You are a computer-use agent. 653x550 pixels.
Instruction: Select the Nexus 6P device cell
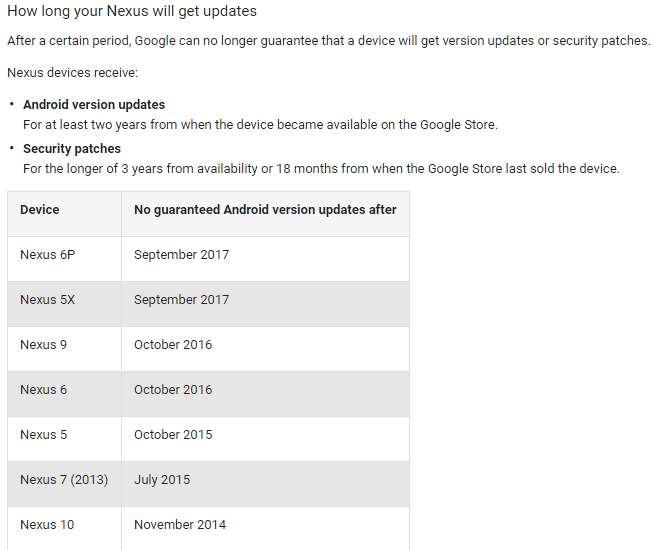point(47,255)
